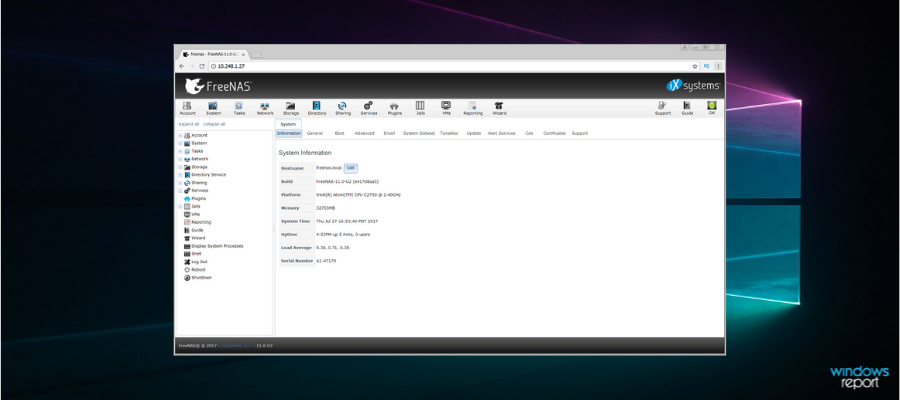Expand the System node in sidebar tree

click(x=180, y=143)
